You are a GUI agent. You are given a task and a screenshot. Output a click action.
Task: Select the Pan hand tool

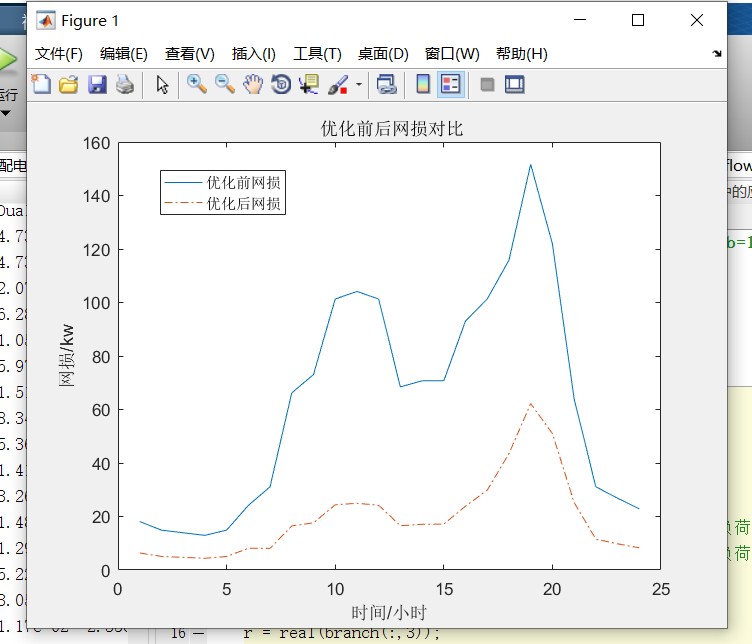tap(253, 84)
